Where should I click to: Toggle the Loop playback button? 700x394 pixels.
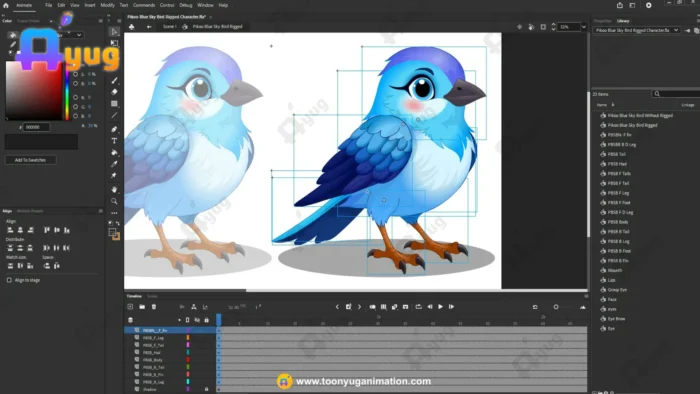tap(418, 307)
